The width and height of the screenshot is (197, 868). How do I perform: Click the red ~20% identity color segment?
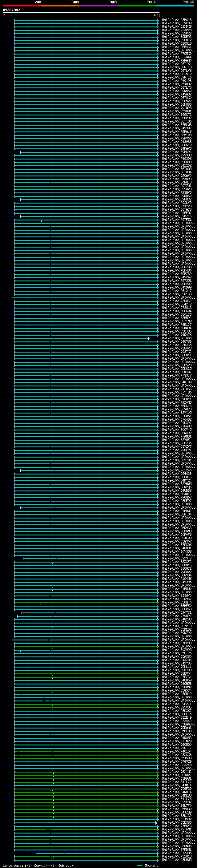point(22,6)
